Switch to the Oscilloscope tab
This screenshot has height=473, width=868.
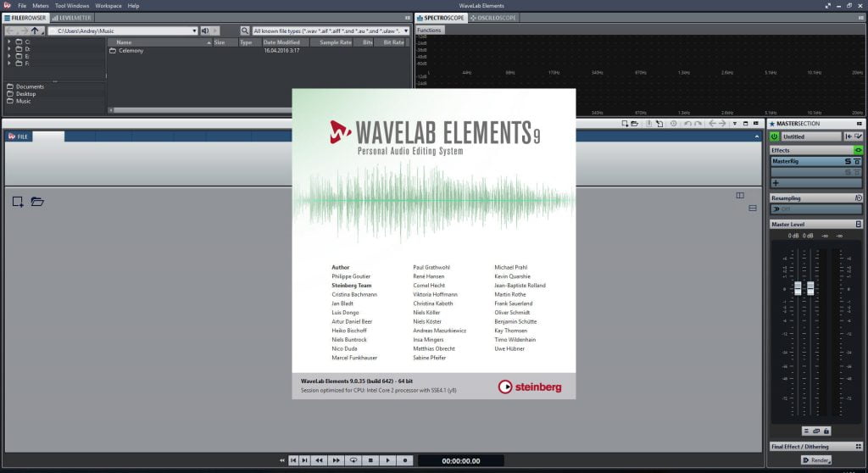pos(493,18)
